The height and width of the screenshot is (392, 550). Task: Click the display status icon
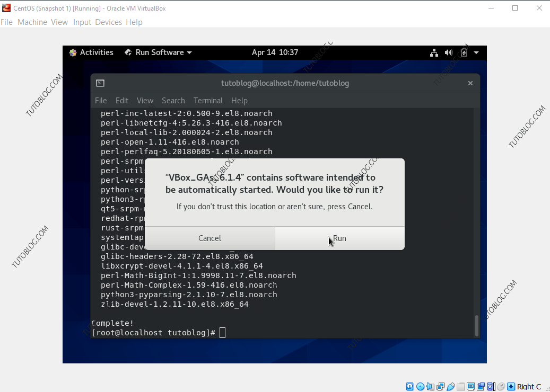471,386
